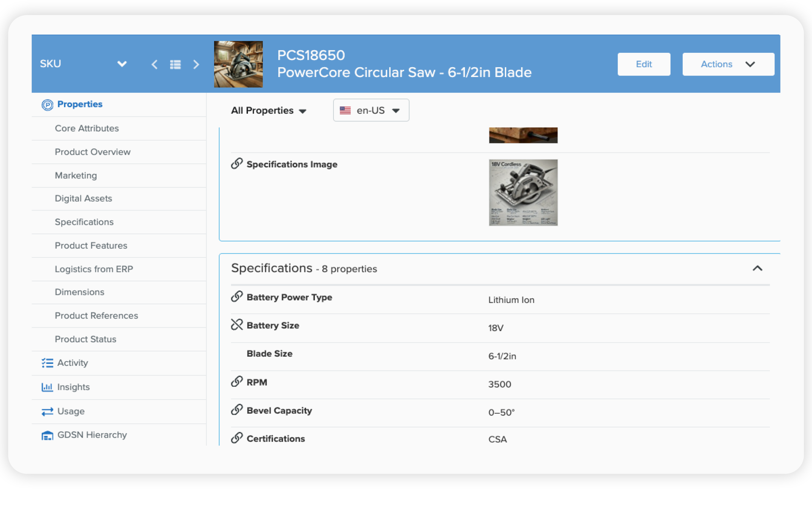Click the link icon beside RPM

pos(237,381)
